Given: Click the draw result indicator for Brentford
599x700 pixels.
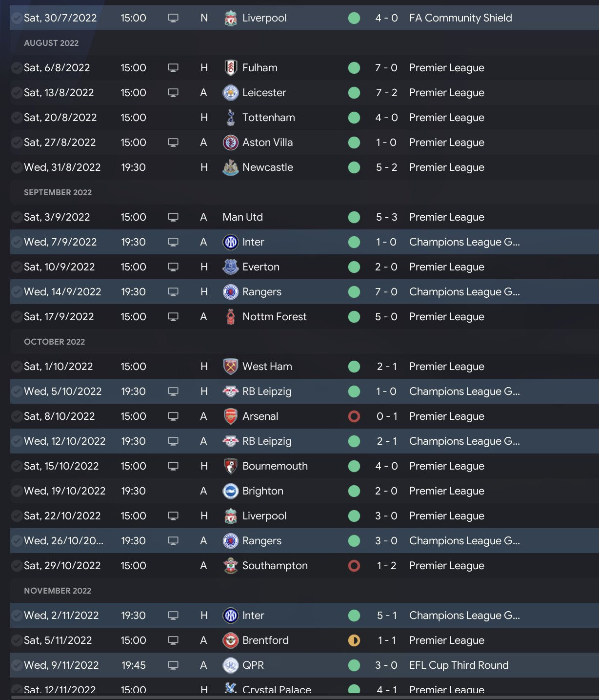Looking at the screenshot, I should (354, 640).
